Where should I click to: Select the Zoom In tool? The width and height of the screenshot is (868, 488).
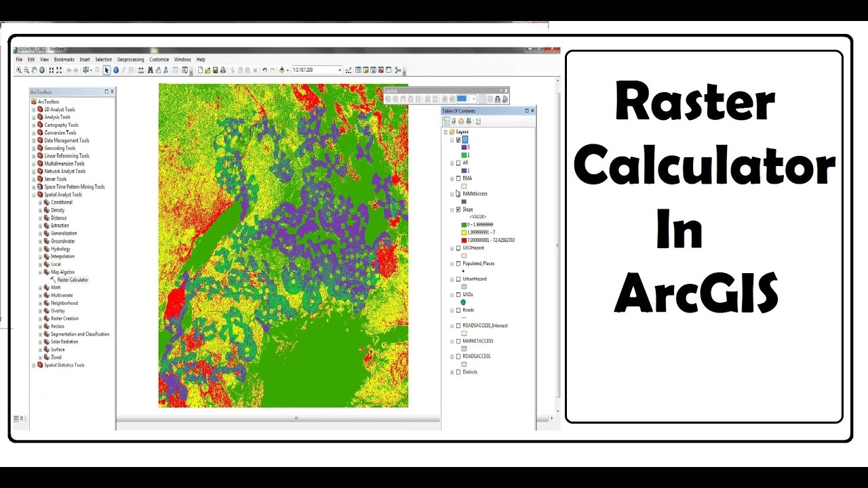point(18,70)
